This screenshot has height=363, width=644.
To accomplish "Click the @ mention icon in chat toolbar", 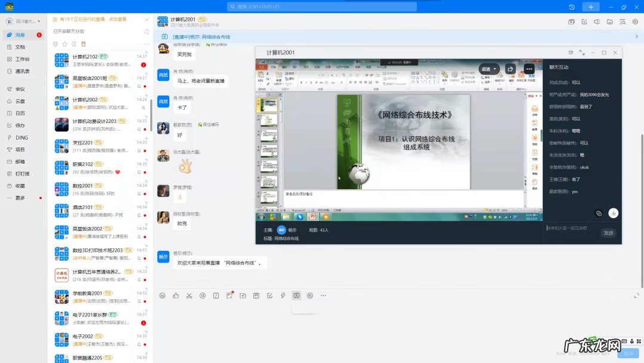I will pyautogui.click(x=202, y=295).
